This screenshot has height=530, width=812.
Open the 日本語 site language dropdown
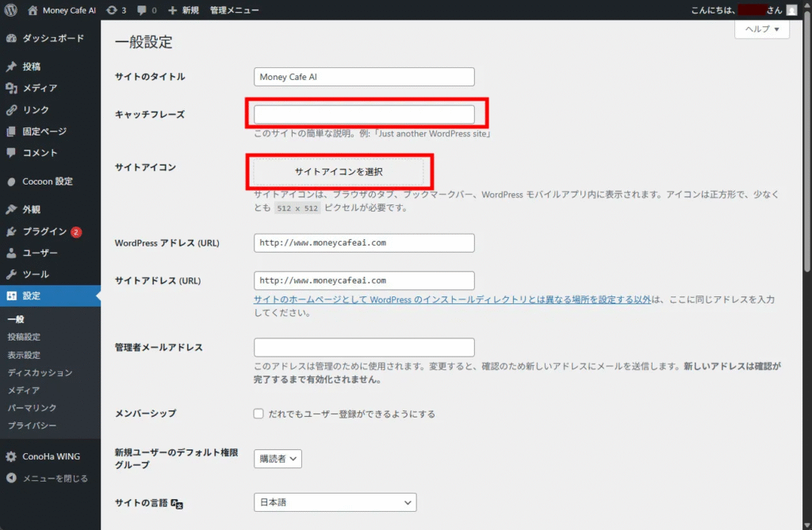click(x=335, y=502)
